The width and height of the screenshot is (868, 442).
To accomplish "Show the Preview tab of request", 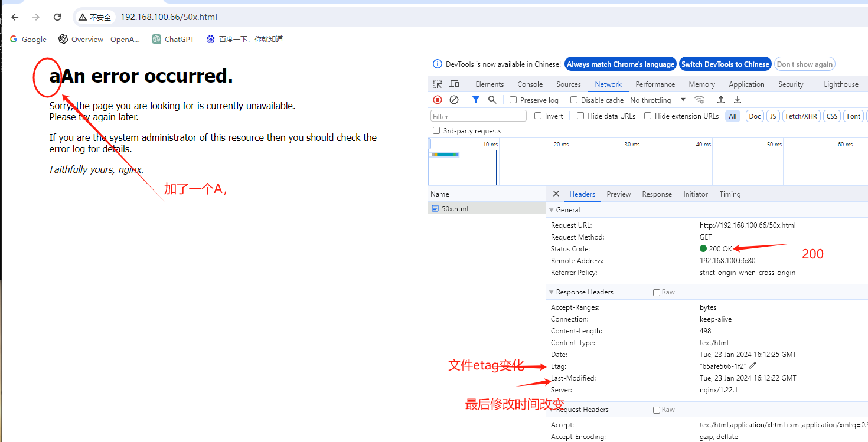I will click(619, 194).
